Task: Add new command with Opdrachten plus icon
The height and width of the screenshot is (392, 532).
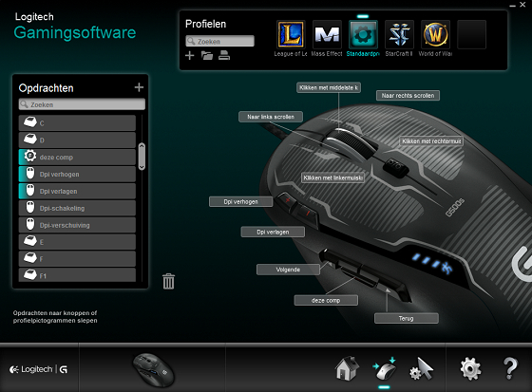Action: (139, 87)
